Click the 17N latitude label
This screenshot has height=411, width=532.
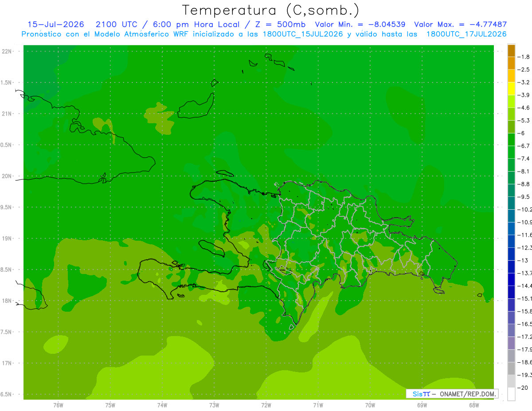pos(8,363)
